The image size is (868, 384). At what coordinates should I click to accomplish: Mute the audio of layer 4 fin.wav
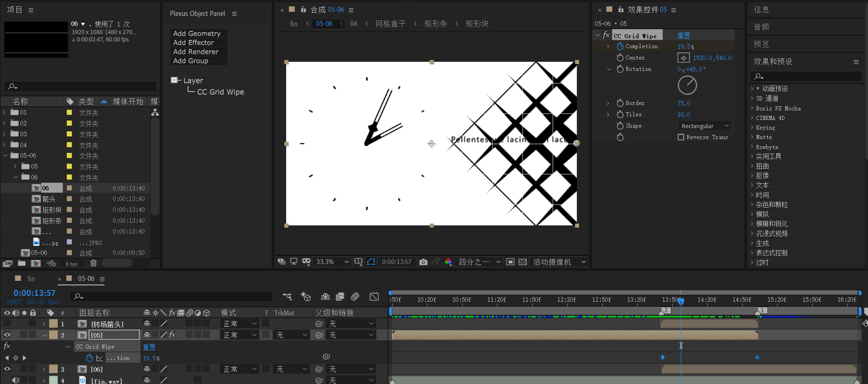[x=15, y=380]
